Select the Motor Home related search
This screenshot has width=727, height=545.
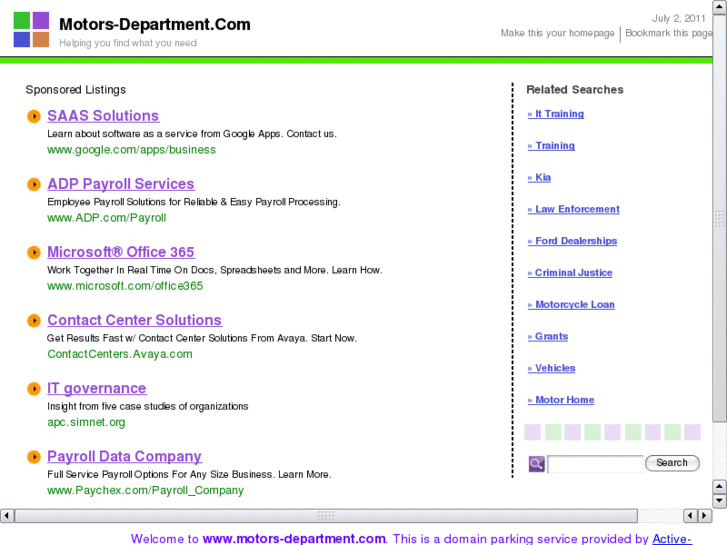(x=561, y=400)
